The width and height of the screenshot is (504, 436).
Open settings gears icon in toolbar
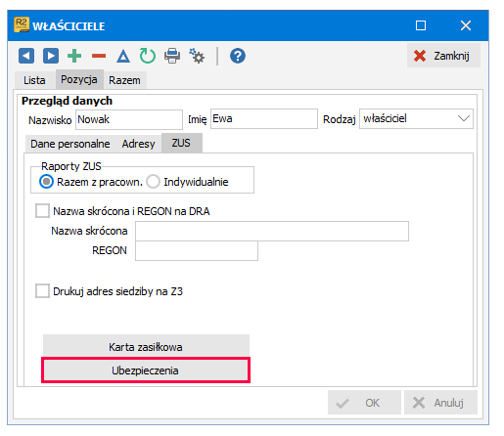(197, 56)
